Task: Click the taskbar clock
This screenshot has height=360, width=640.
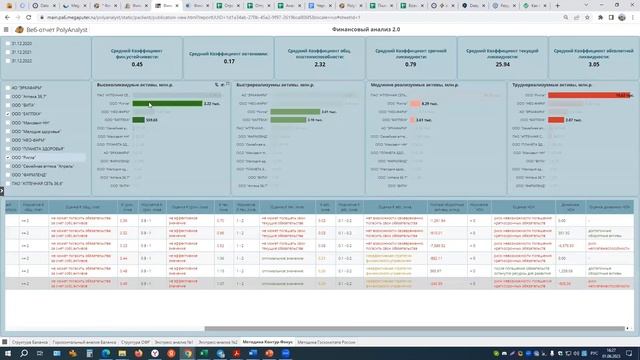Action: tap(611, 353)
